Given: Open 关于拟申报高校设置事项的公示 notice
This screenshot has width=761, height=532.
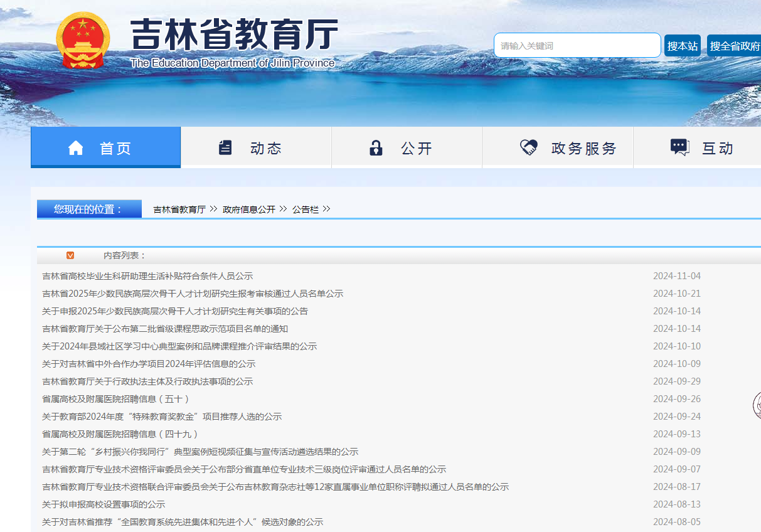Looking at the screenshot, I should click(x=102, y=504).
